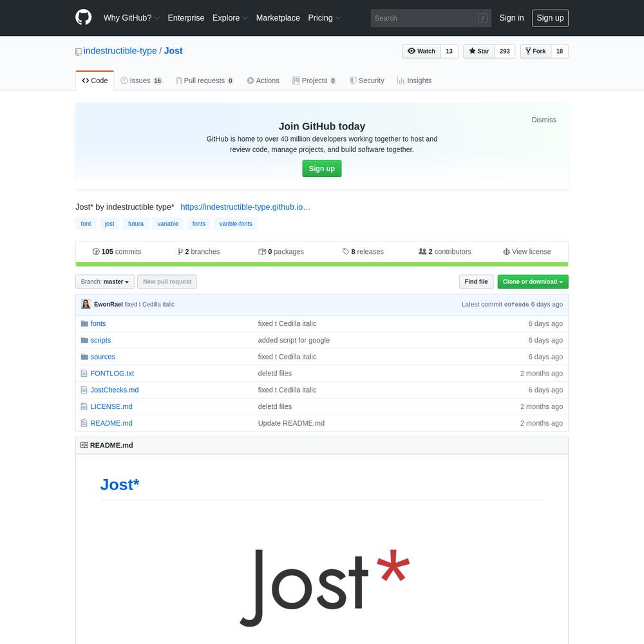Open the Marketplace nav link
The height and width of the screenshot is (644, 644).
click(x=278, y=18)
